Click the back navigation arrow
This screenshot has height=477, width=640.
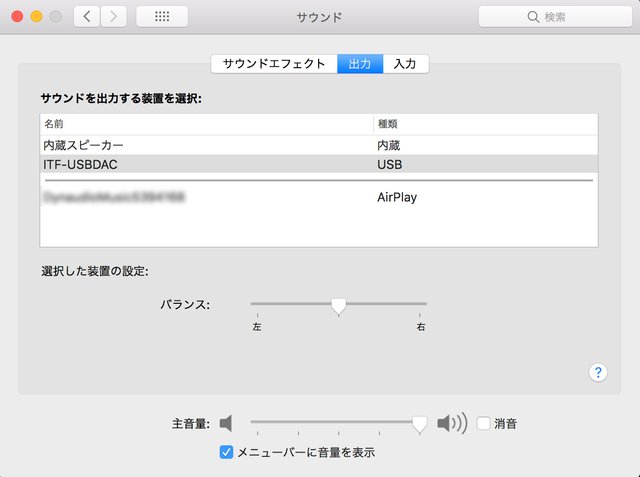87,17
